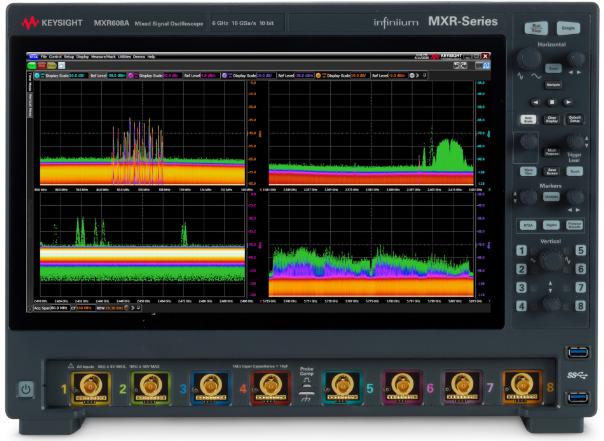Open the Setup menu
The height and width of the screenshot is (441, 604).
[x=69, y=57]
